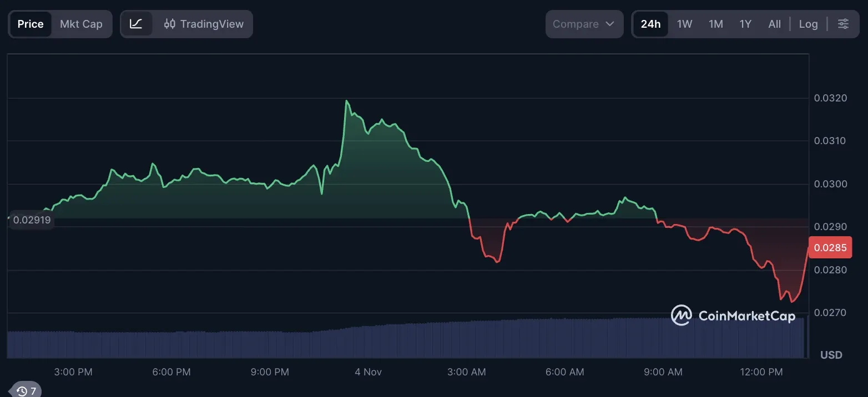The image size is (868, 397).
Task: Switch the chart to Mkt Cap view
Action: pyautogui.click(x=81, y=24)
